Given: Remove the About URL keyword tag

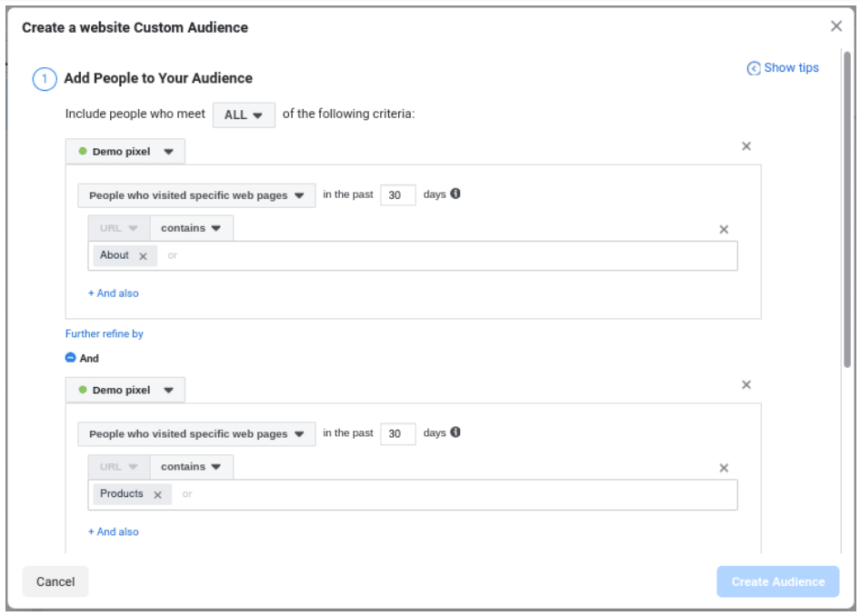Looking at the screenshot, I should pos(143,256).
